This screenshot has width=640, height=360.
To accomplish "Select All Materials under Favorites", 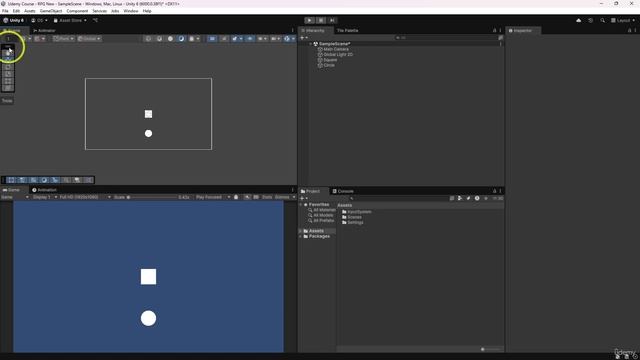I will coord(322,210).
